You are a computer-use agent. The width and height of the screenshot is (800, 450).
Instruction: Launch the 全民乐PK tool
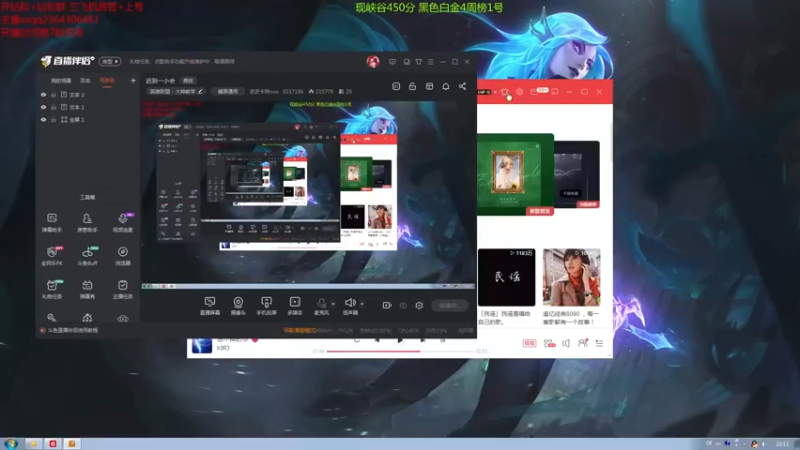[52, 256]
